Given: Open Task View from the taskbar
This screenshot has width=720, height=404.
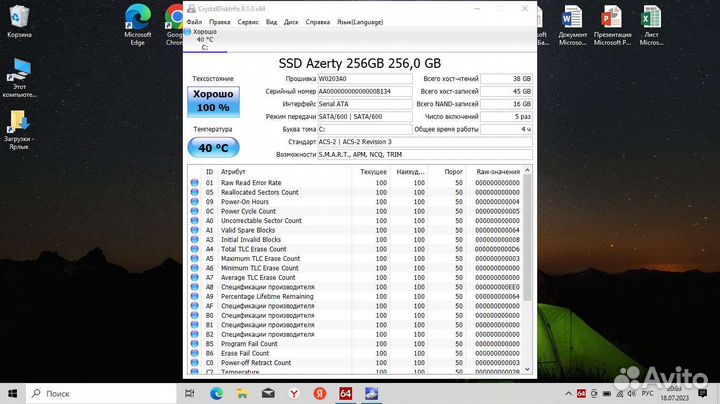Looking at the screenshot, I should (189, 393).
